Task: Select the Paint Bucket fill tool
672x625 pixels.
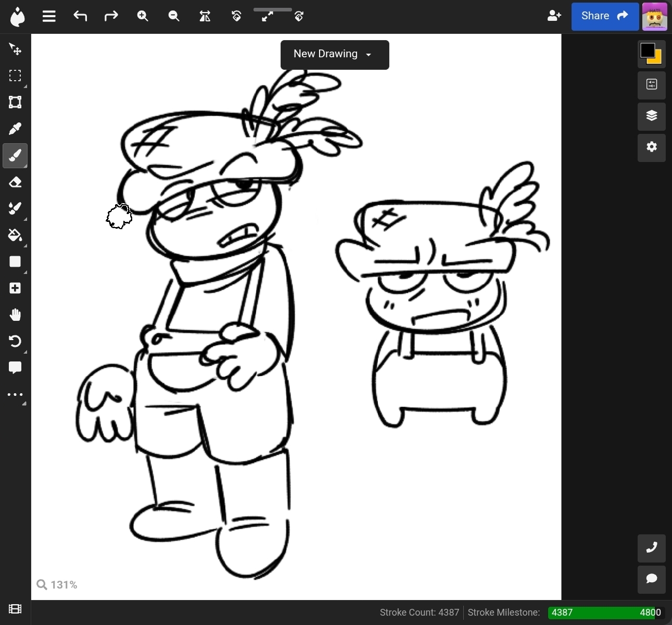Action: (x=15, y=235)
